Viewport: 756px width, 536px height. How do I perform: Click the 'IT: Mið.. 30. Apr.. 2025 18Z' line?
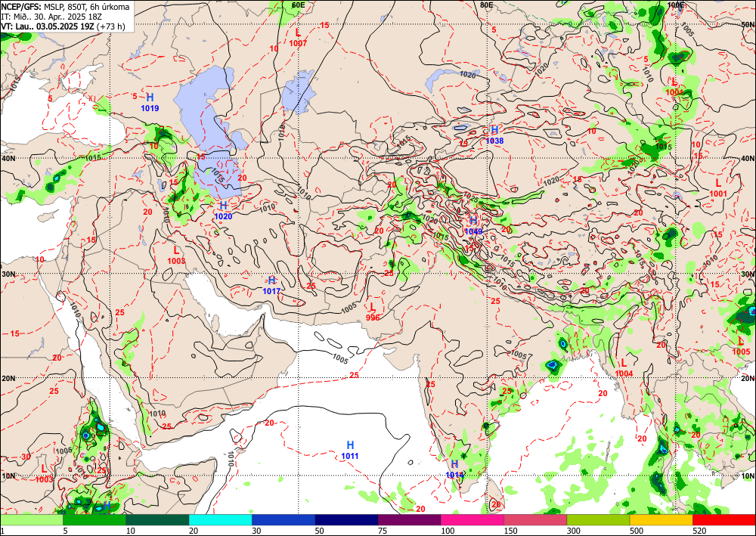[51, 17]
